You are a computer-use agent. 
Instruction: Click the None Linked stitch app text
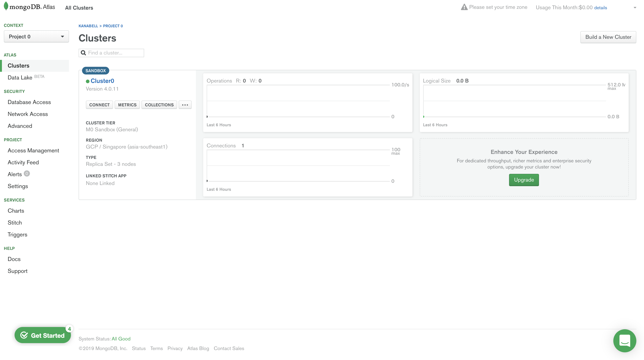point(100,183)
